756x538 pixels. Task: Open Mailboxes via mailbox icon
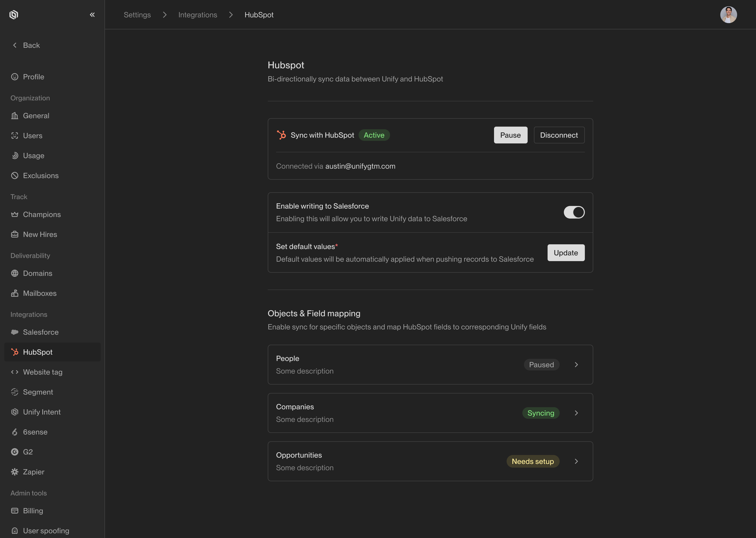(14, 293)
